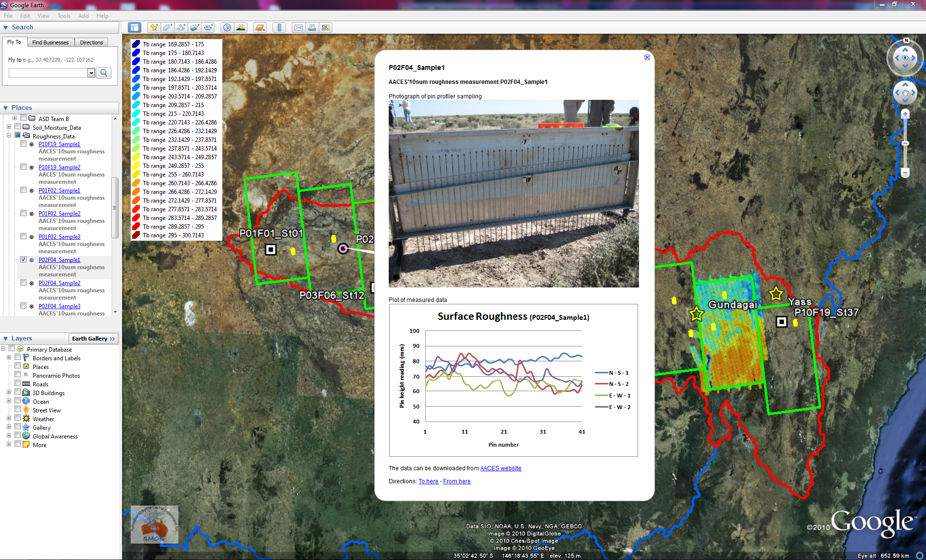This screenshot has height=560, width=926.
Task: Check the P01F02_Sample2 checkbox
Action: click(23, 213)
